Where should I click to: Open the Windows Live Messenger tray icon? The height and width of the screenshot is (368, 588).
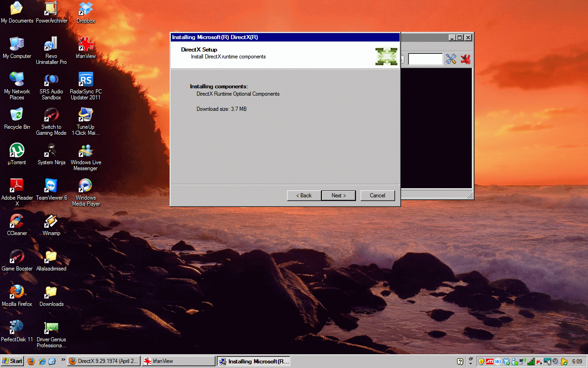[x=514, y=362]
